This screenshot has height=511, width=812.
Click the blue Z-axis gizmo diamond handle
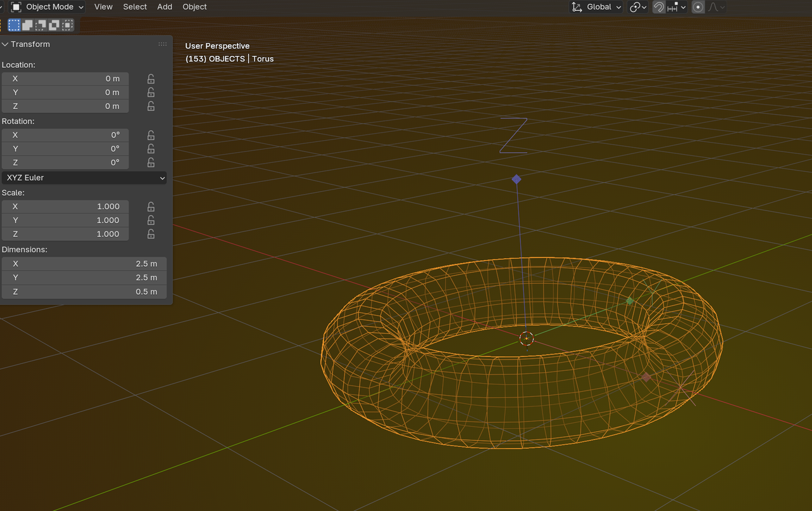516,179
